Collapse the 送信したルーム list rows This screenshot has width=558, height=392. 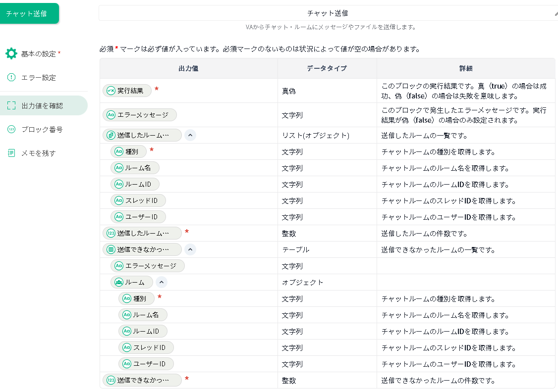190,135
